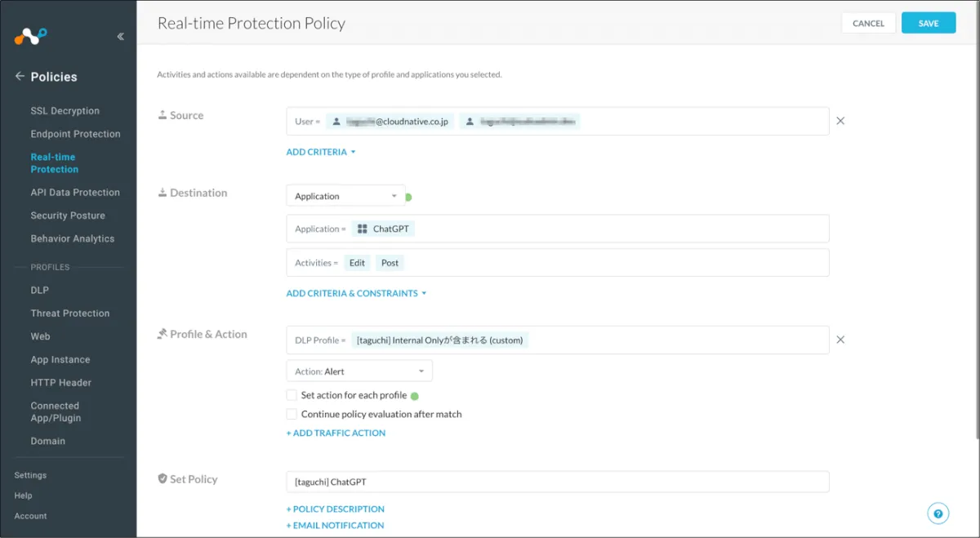Remove the DLP Profile row
The height and width of the screenshot is (538, 980).
coord(840,340)
